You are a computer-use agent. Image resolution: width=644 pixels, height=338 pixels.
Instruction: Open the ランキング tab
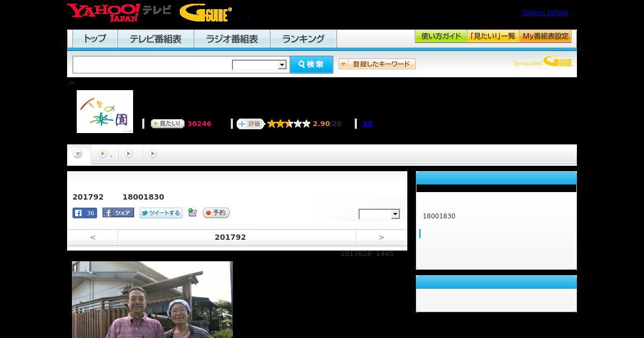303,39
